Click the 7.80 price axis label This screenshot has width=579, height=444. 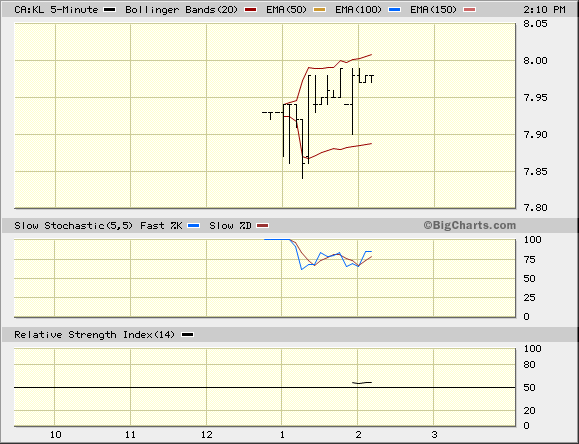[x=535, y=208]
